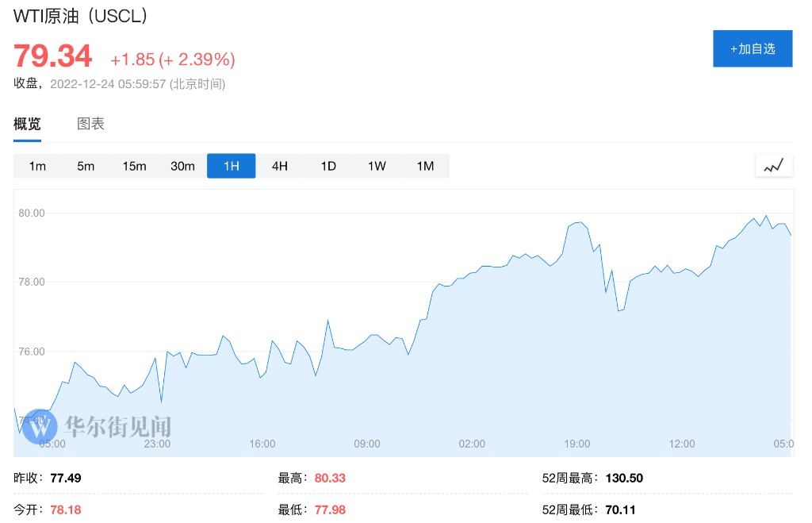Select the highlighted 1H interval

point(231,166)
